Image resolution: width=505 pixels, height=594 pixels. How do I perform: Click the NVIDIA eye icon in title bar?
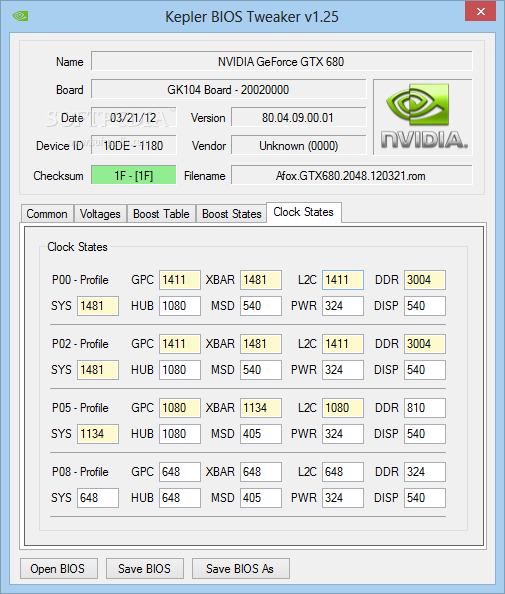click(20, 16)
